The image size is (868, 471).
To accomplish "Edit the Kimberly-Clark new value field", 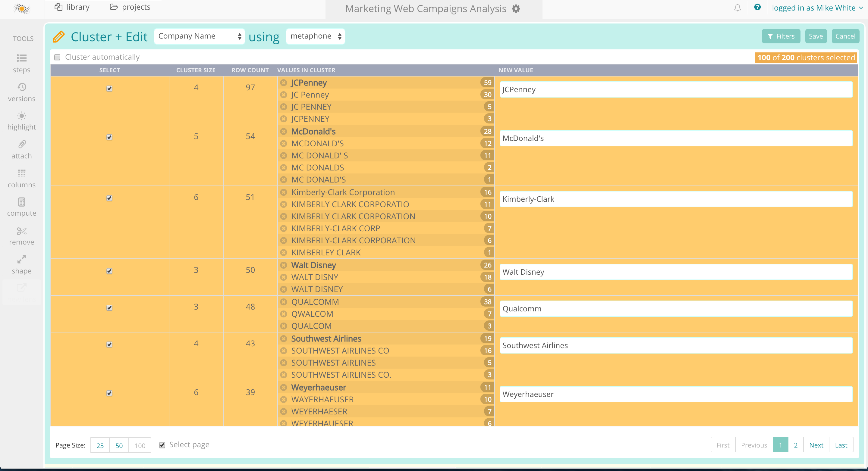I will coord(676,199).
